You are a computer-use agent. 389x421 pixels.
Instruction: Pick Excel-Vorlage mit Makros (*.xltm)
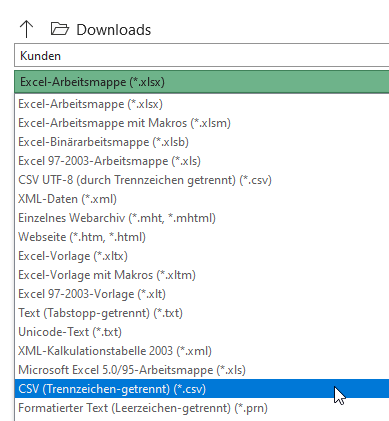coord(202,275)
